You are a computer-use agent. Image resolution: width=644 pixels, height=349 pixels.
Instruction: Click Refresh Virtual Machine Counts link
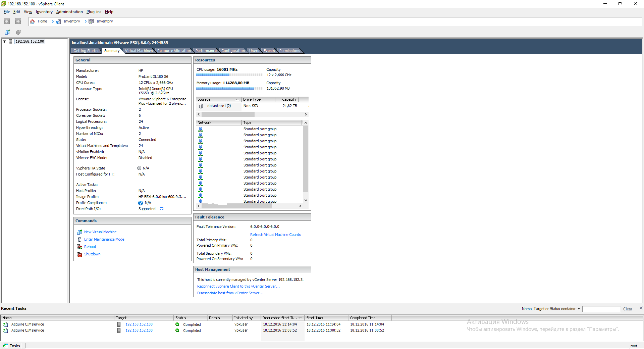(275, 235)
